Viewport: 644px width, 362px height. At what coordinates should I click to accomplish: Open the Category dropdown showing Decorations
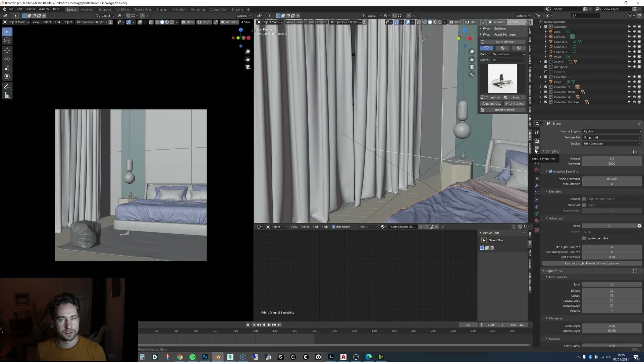[x=508, y=54]
